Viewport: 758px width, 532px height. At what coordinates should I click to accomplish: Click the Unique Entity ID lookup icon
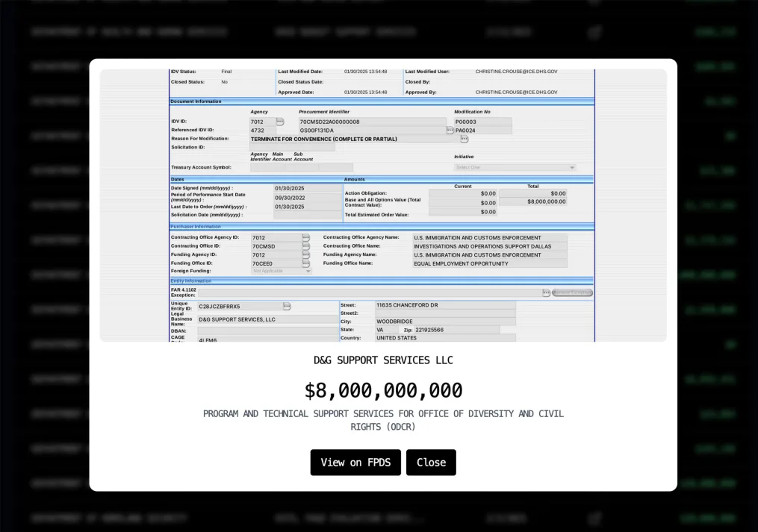tap(287, 306)
